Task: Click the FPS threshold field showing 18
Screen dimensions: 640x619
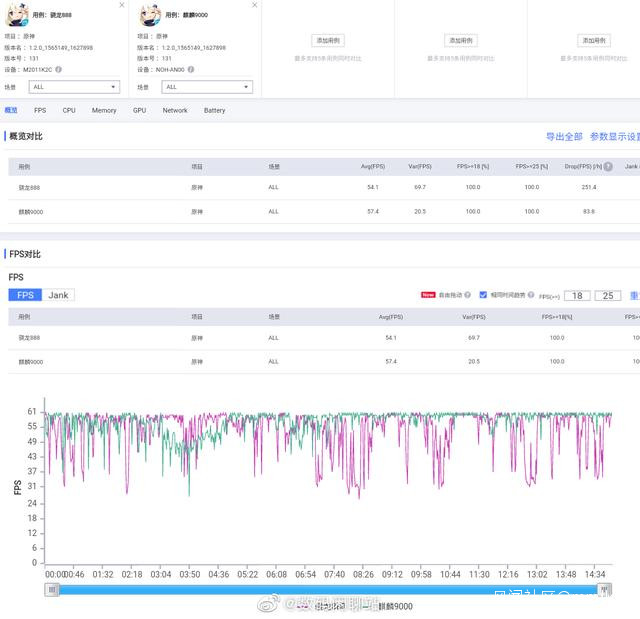Action: [577, 296]
